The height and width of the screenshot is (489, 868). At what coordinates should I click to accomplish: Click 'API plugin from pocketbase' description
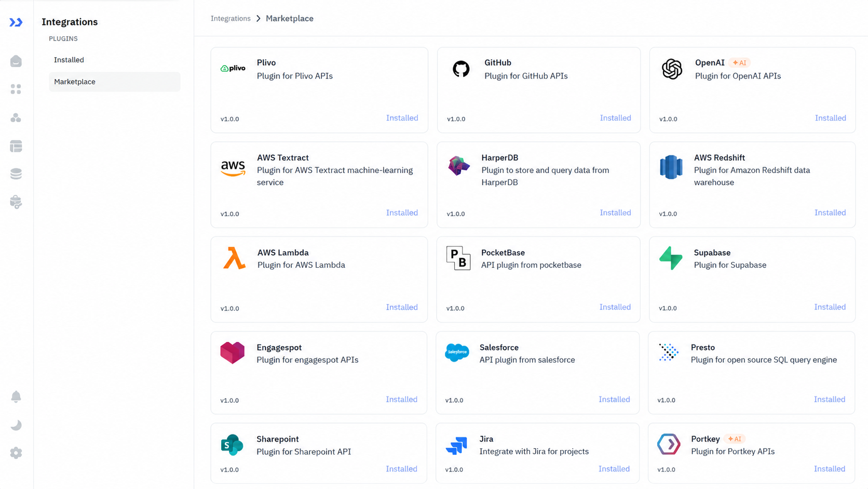coord(531,265)
